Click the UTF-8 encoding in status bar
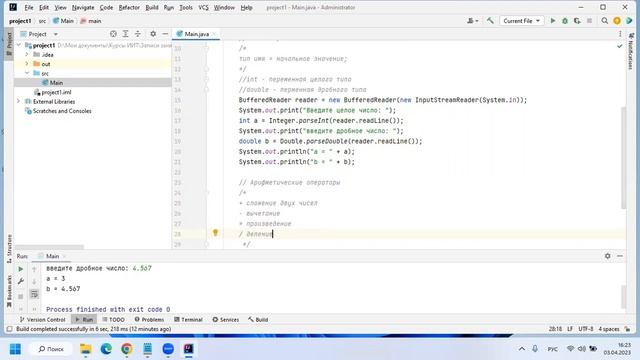 tap(586, 329)
